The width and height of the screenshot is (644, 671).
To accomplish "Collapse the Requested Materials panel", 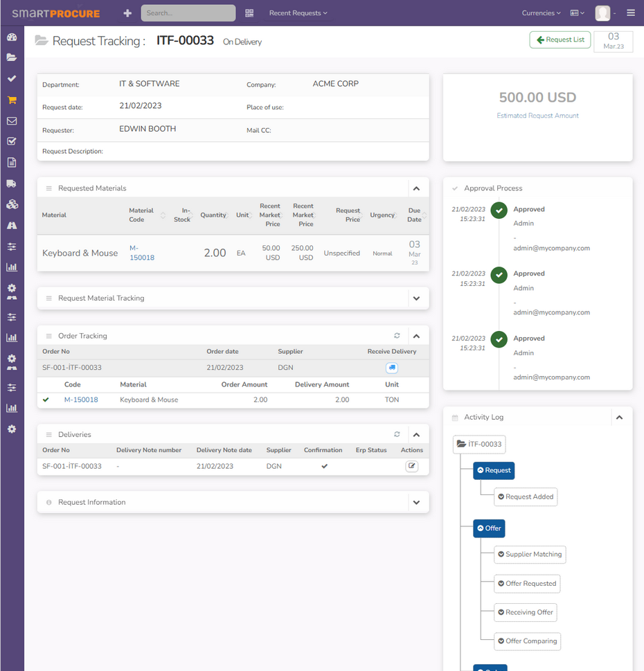I will [416, 188].
